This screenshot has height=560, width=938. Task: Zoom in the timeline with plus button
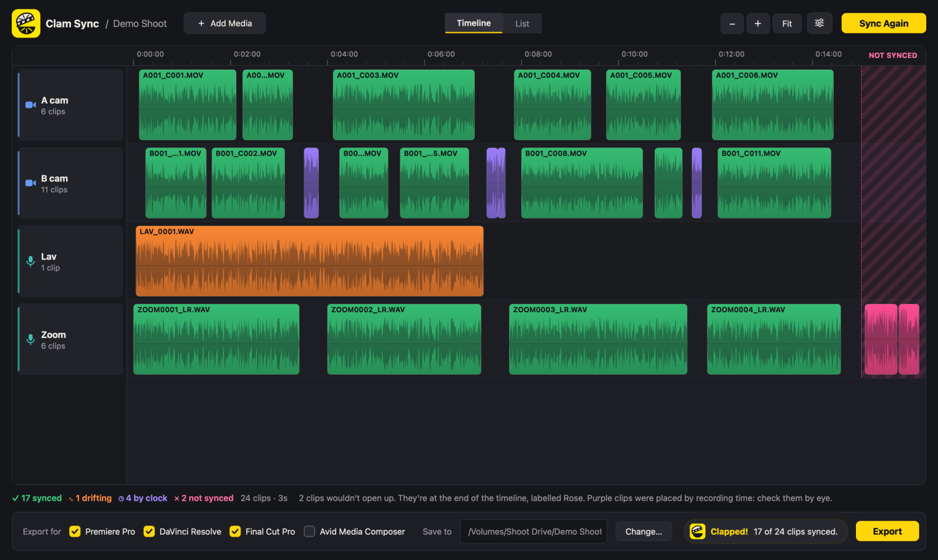(x=758, y=23)
